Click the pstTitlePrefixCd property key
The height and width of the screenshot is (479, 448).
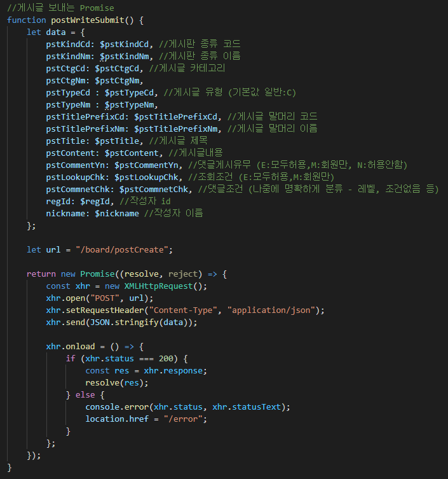click(x=85, y=116)
